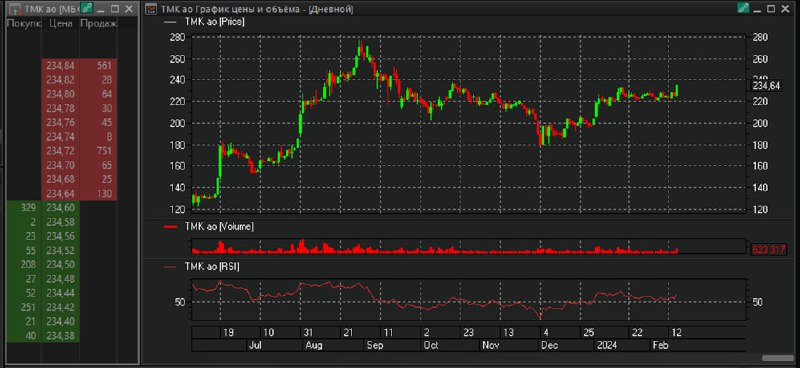Click the horizontal scrollbar thumb under the chart
Screen dimensions: 800x368
pyautogui.click(x=778, y=358)
